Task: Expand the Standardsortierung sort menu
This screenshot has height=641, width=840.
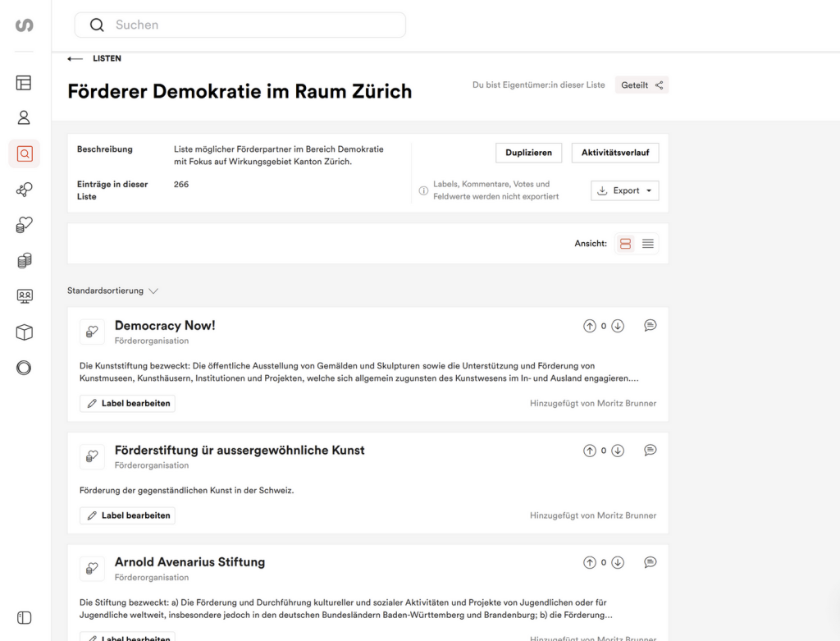Action: click(113, 291)
